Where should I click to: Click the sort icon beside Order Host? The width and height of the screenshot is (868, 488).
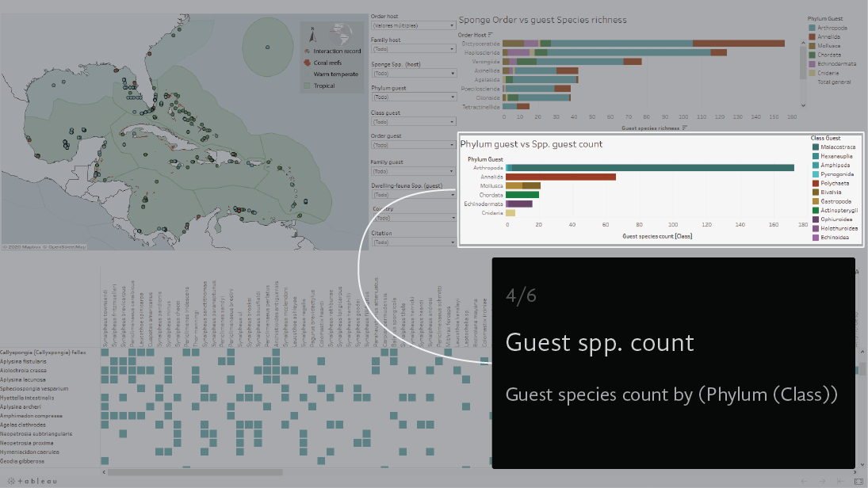(x=491, y=35)
